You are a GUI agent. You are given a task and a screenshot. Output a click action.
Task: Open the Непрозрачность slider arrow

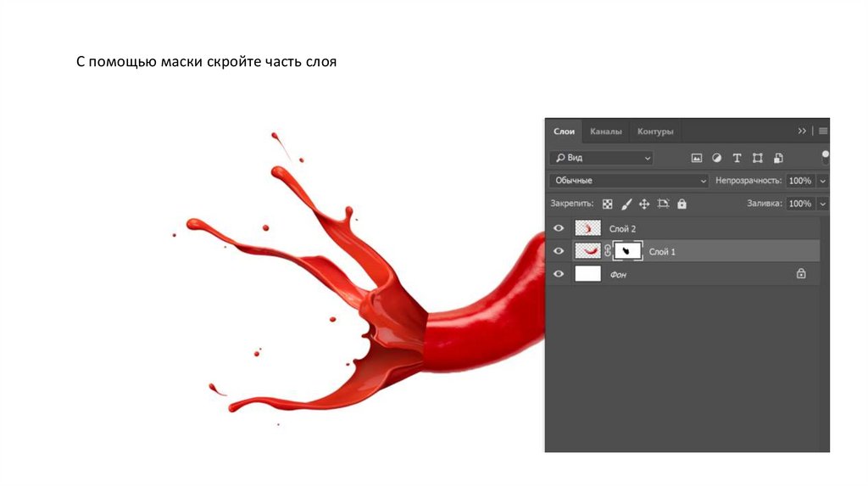[822, 182]
